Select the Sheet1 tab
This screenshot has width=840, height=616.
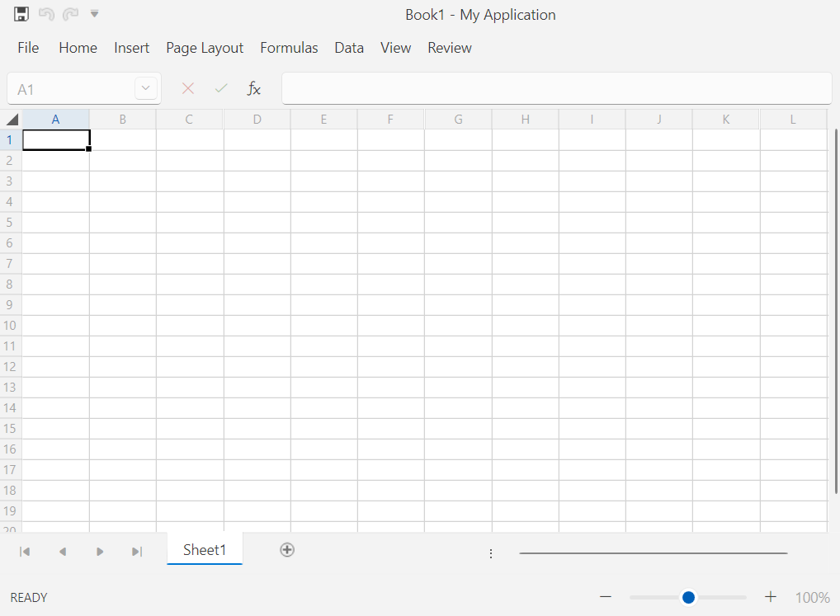(204, 549)
